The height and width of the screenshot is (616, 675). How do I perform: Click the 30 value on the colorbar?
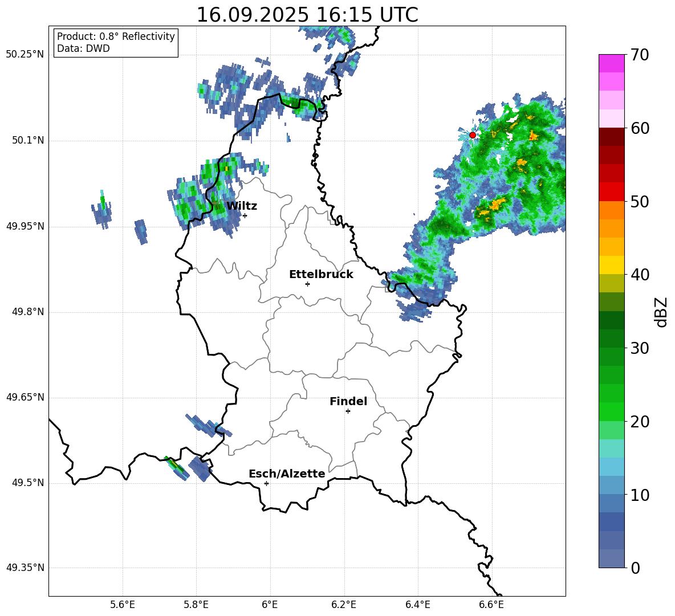(x=640, y=348)
